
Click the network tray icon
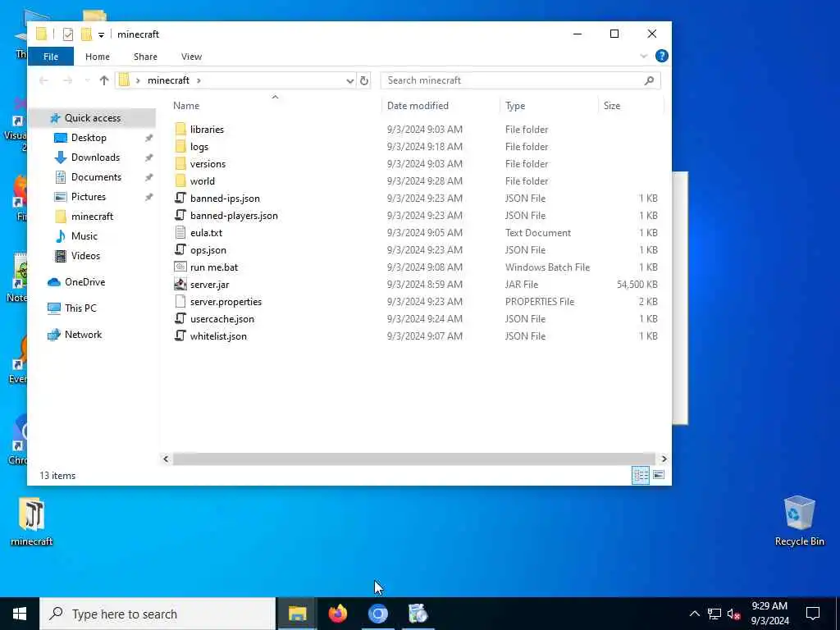[714, 614]
